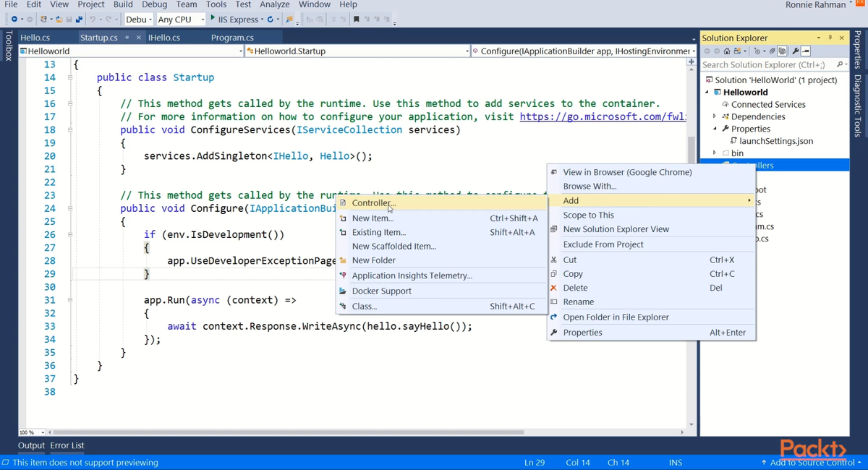Switch to the Hello.cs tab
The image size is (868, 470).
coord(35,38)
